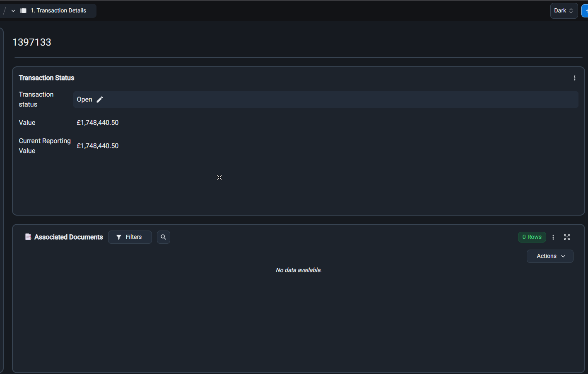Open the Filters button
588x374 pixels.
(130, 237)
